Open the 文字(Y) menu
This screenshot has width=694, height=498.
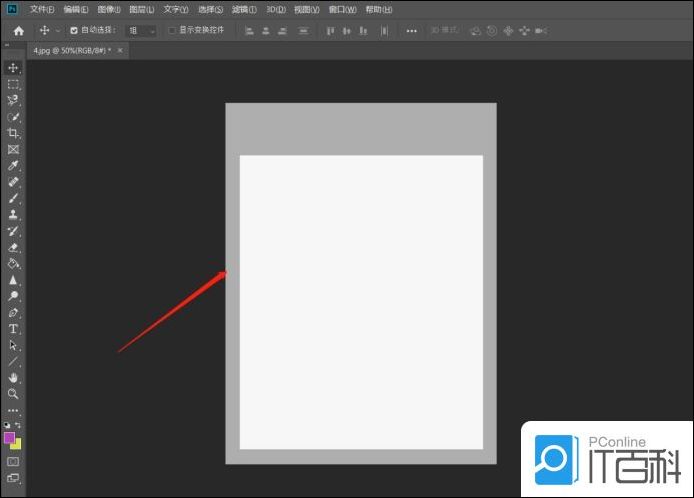click(x=176, y=9)
